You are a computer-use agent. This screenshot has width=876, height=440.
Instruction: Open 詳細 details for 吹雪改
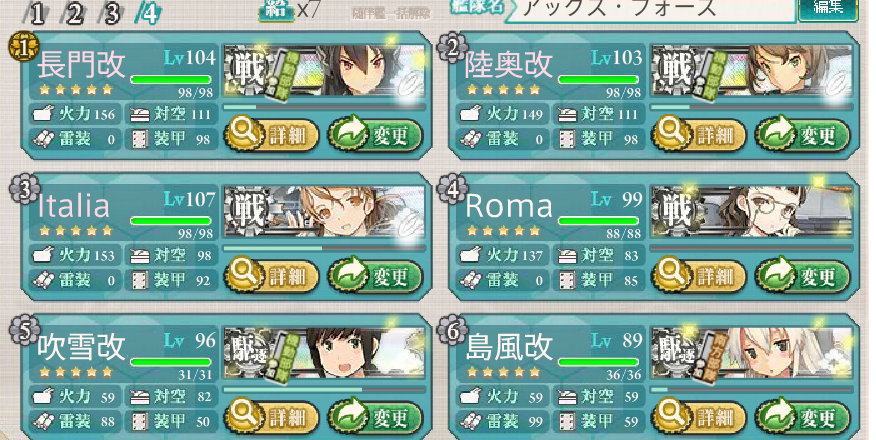click(x=272, y=417)
